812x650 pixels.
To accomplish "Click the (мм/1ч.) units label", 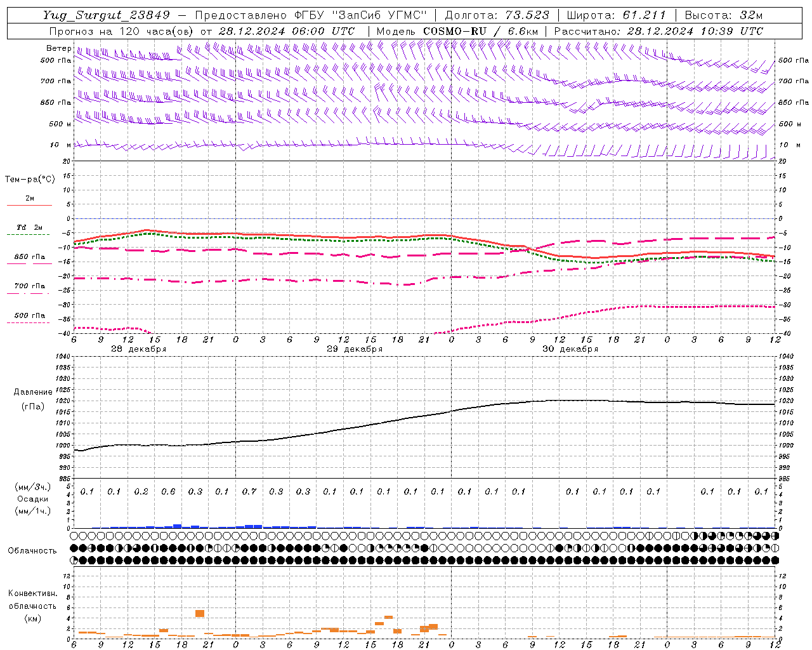I will tap(32, 511).
